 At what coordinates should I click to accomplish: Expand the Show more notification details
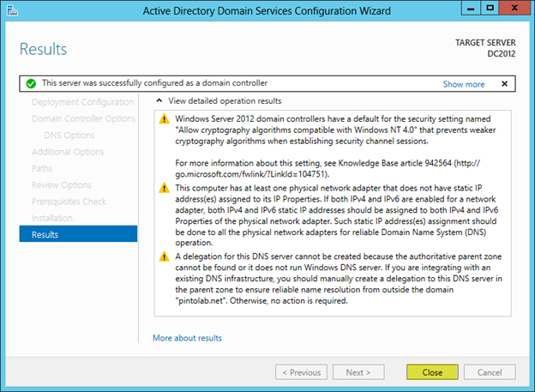pos(463,84)
